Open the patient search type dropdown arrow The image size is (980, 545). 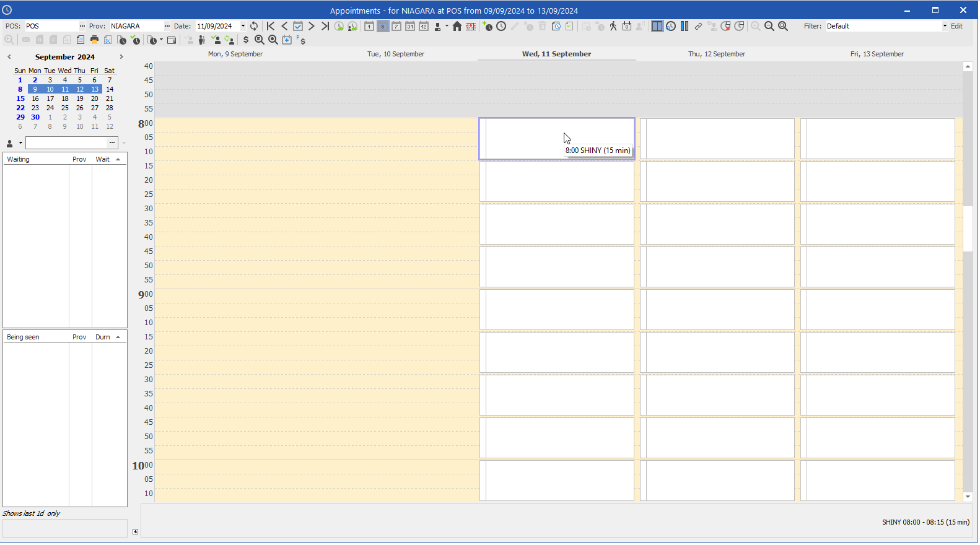(20, 143)
